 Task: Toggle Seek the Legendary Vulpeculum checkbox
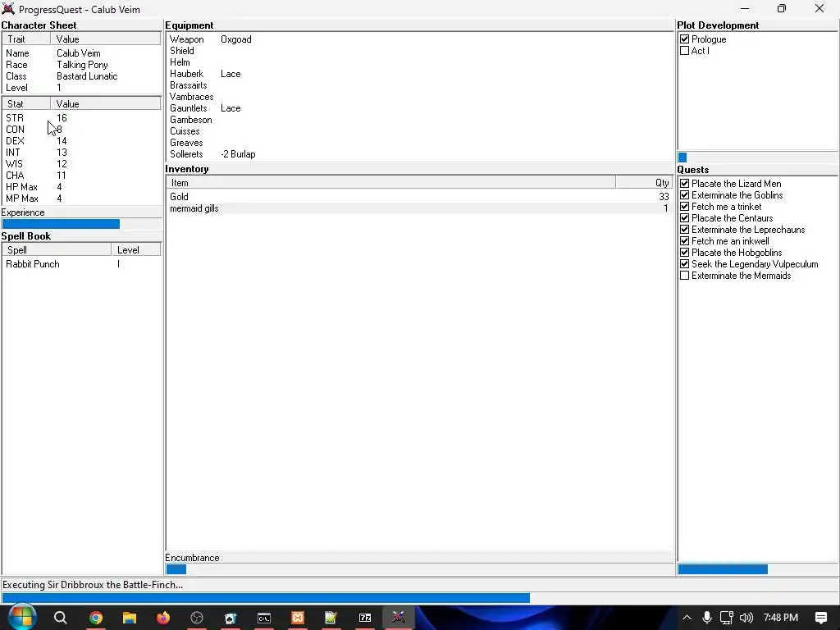[x=684, y=264]
